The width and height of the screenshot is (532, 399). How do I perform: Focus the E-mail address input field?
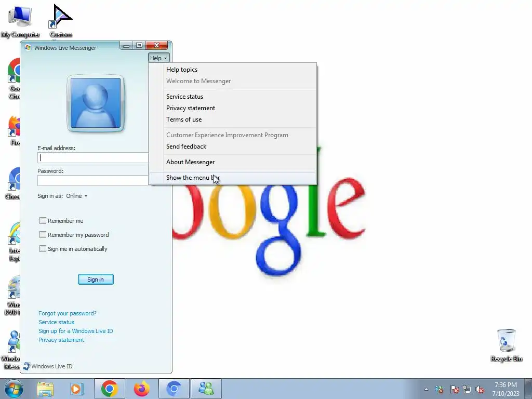(93, 158)
